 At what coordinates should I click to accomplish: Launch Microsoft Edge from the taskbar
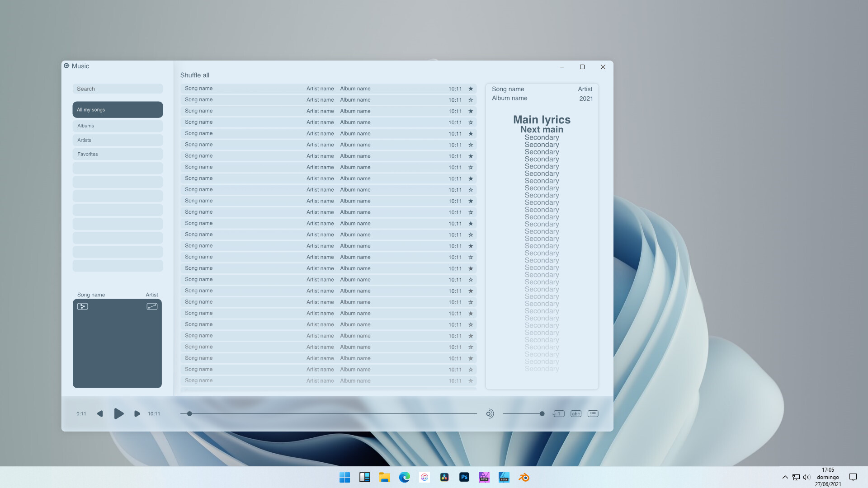[x=404, y=477]
